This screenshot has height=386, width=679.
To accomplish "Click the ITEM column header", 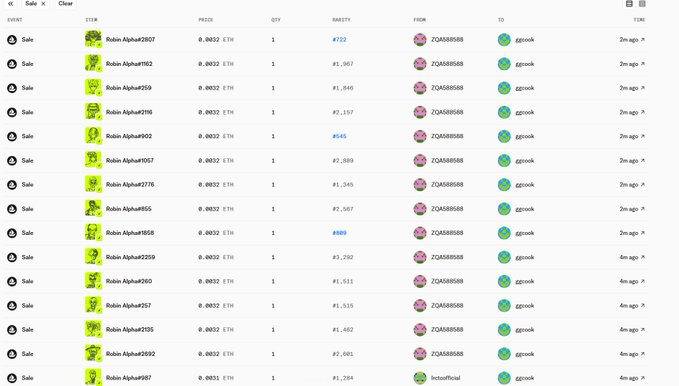I will (x=91, y=20).
